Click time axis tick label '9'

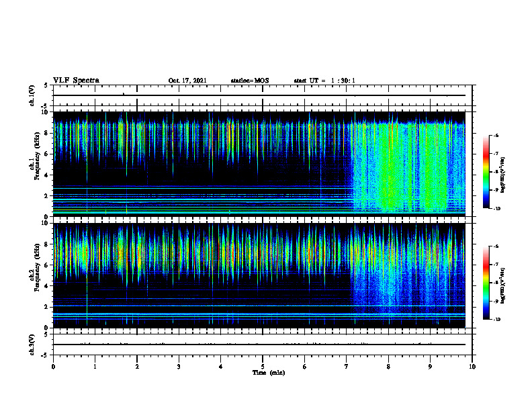[x=430, y=367]
